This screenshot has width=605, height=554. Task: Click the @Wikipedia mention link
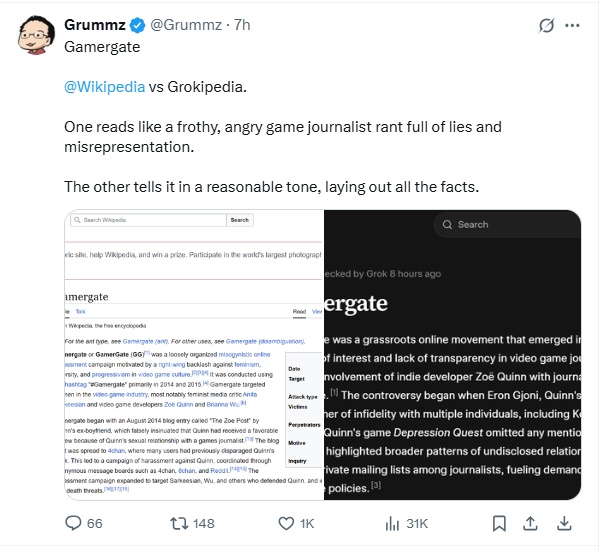(104, 87)
